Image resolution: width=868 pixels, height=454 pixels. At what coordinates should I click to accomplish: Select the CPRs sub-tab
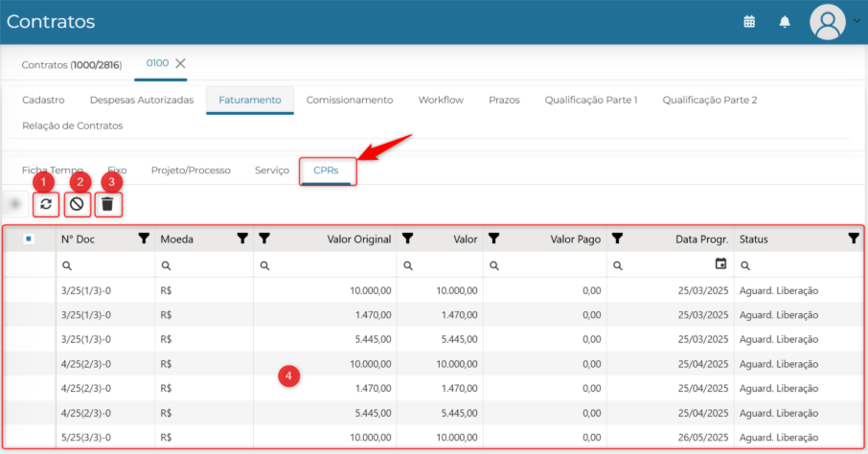pos(326,170)
